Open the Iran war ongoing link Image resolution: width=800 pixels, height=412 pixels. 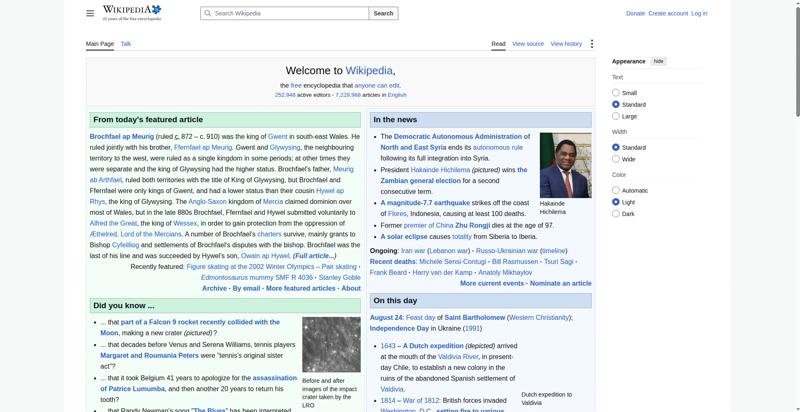click(413, 251)
